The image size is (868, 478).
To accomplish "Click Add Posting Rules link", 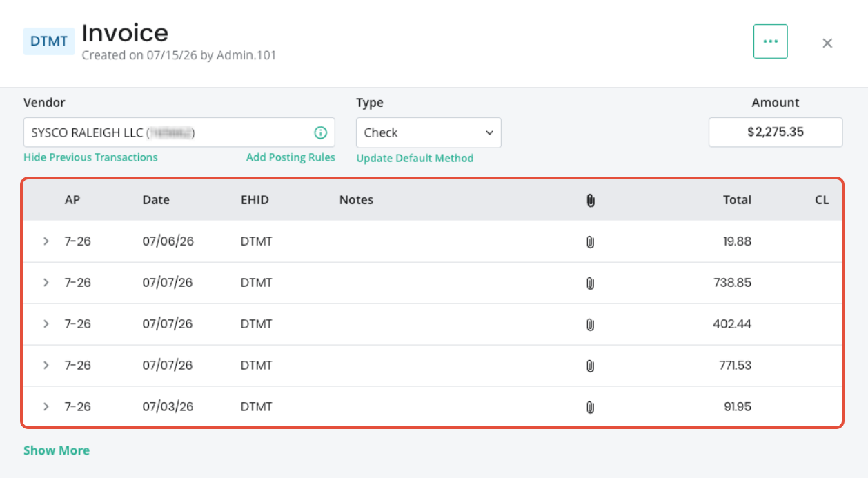I will [290, 157].
